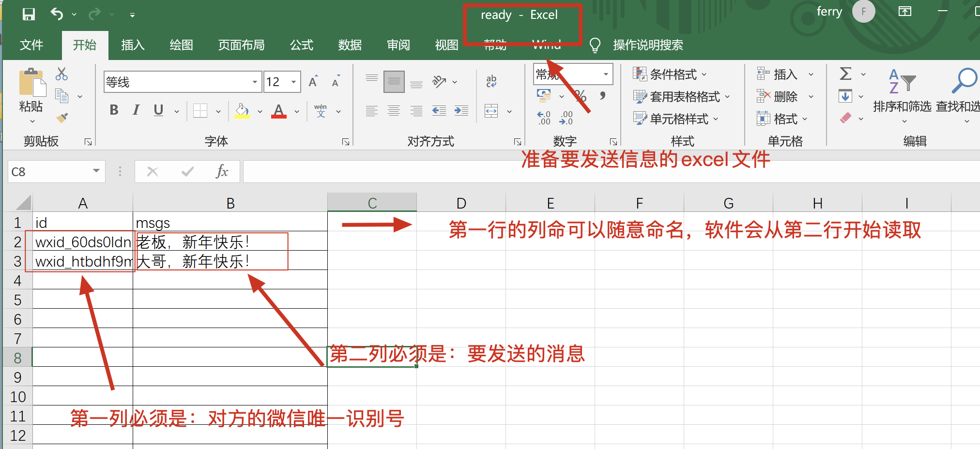Select the red font color swatch
This screenshot has width=980, height=449.
click(278, 116)
